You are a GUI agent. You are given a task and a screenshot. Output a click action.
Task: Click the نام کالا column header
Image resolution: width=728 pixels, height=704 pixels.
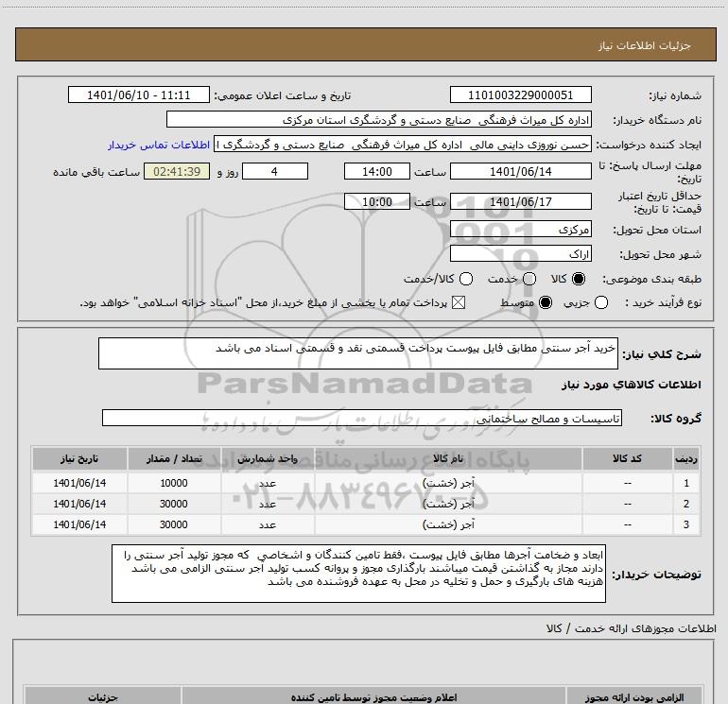click(448, 459)
